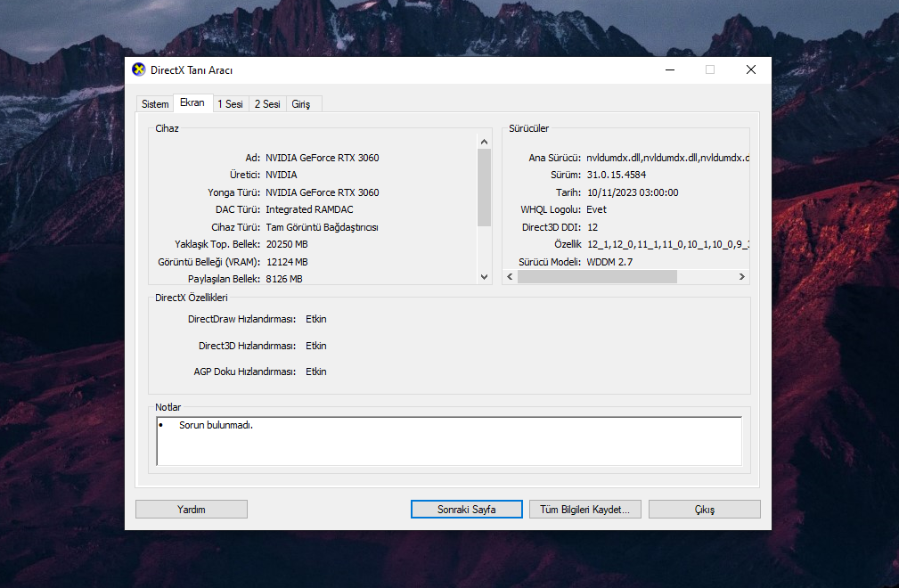Click the Cihaz panel vertical scrollbar thumb

tap(485, 187)
